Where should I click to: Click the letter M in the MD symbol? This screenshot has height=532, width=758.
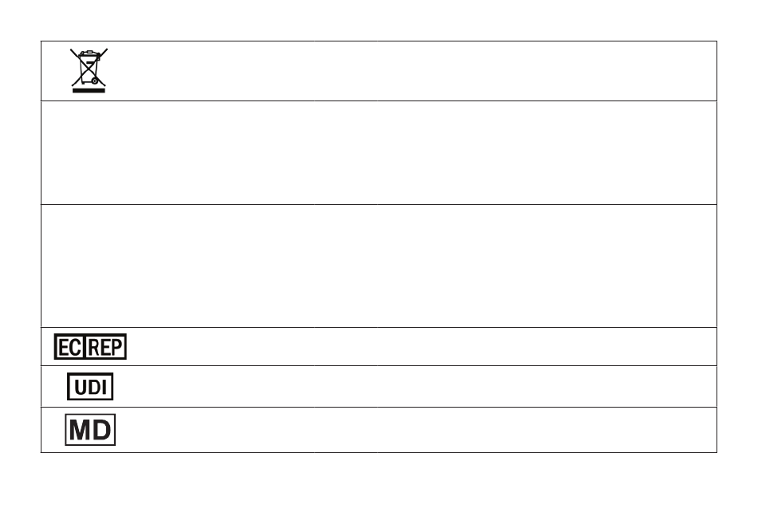coord(80,430)
